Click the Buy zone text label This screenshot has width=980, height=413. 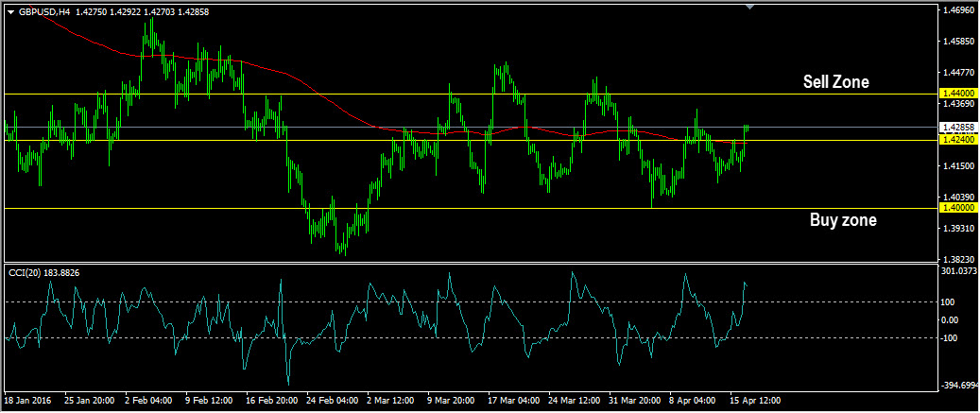(x=843, y=220)
